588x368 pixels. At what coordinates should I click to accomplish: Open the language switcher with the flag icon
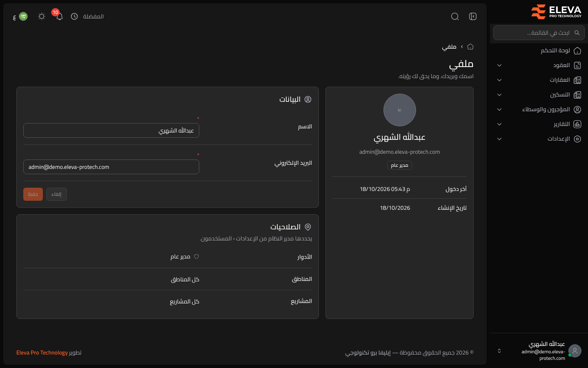click(20, 16)
